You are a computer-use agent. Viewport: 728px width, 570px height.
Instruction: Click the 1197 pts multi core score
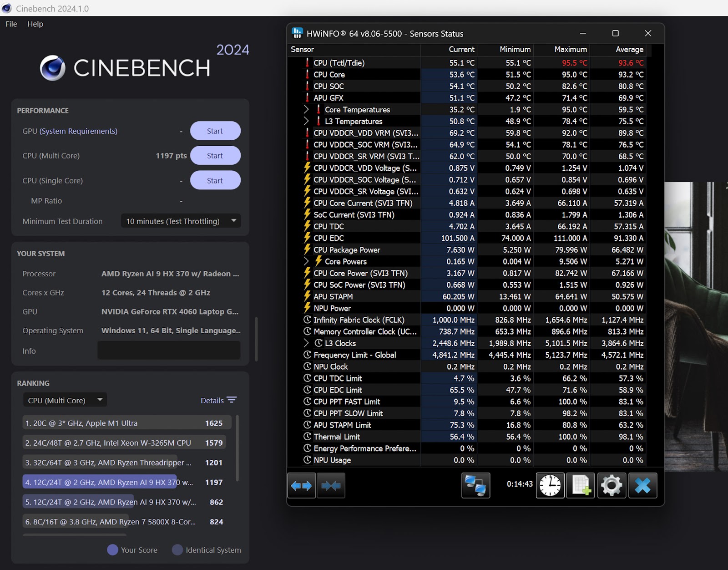171,156
